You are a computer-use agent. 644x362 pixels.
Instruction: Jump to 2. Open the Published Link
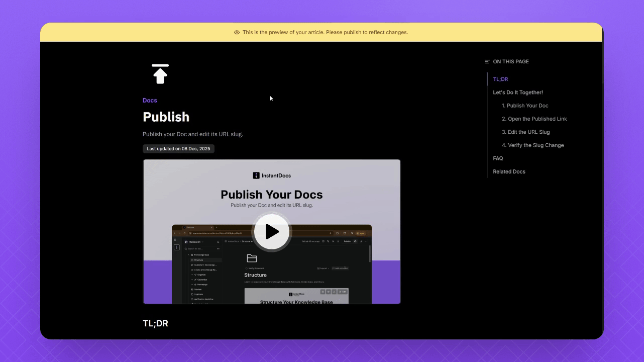[x=534, y=119]
